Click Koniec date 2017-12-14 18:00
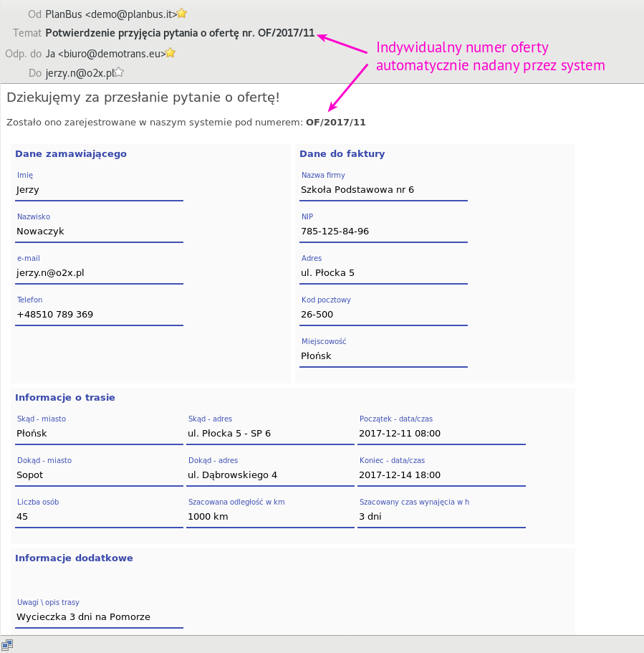The height and width of the screenshot is (653, 644). [x=400, y=475]
